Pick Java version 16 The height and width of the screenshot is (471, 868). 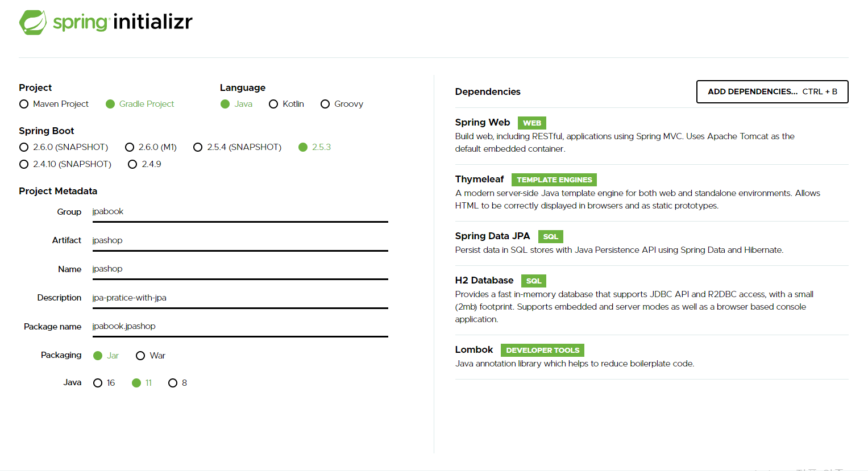click(x=104, y=383)
